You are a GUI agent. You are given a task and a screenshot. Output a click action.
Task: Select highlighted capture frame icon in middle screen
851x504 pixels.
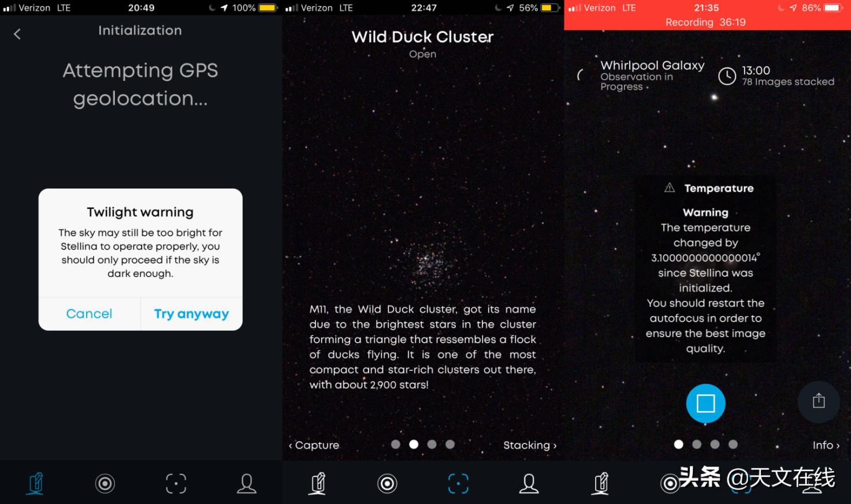[458, 483]
